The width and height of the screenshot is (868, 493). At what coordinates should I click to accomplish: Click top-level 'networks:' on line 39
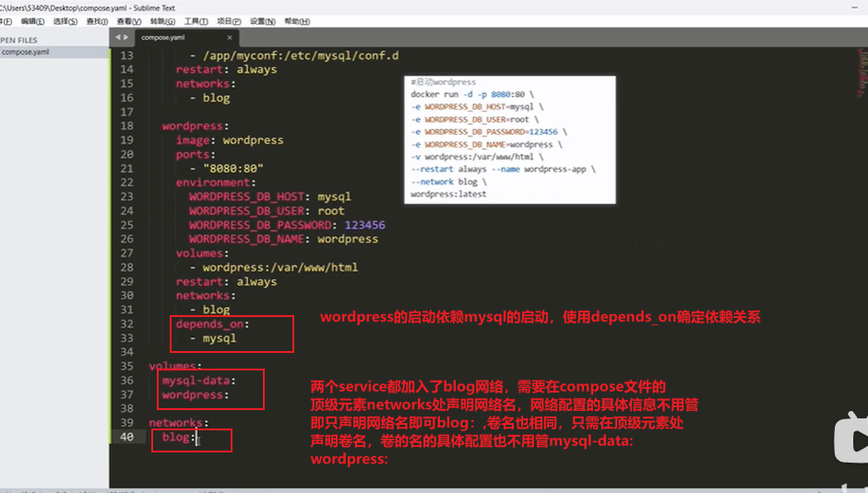point(179,423)
